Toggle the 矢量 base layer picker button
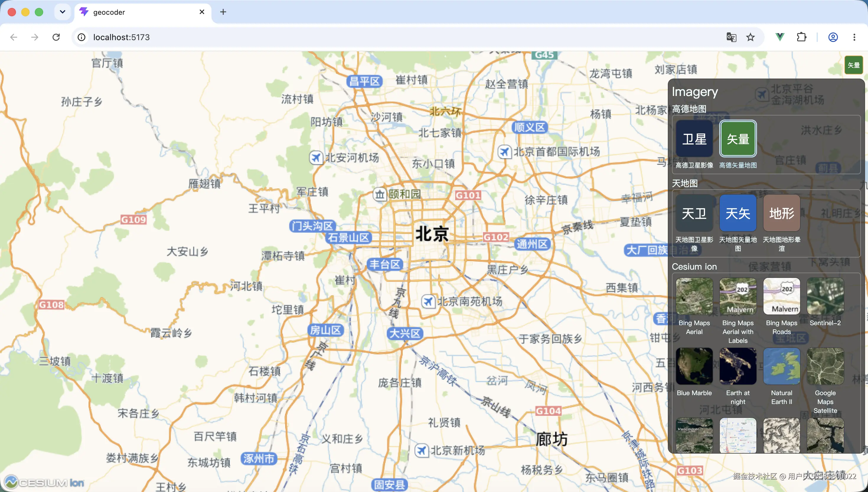 coord(854,65)
